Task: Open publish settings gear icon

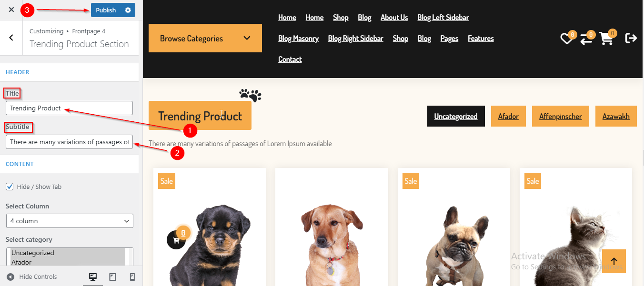Action: coord(128,10)
